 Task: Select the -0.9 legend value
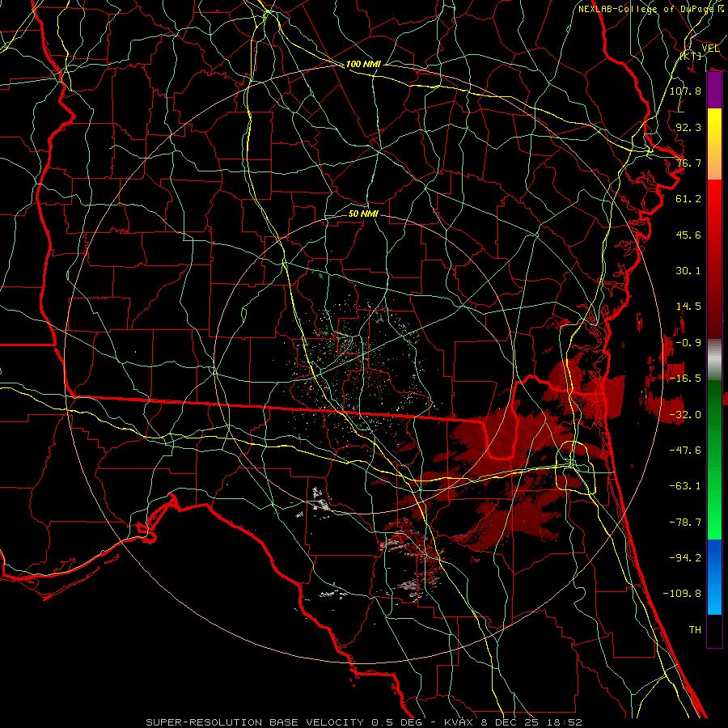click(688, 343)
